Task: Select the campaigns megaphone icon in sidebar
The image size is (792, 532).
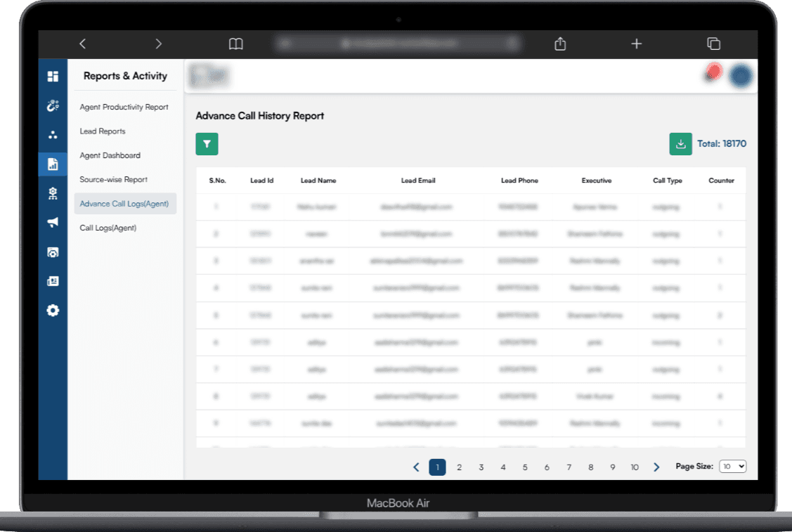Action: 52,222
